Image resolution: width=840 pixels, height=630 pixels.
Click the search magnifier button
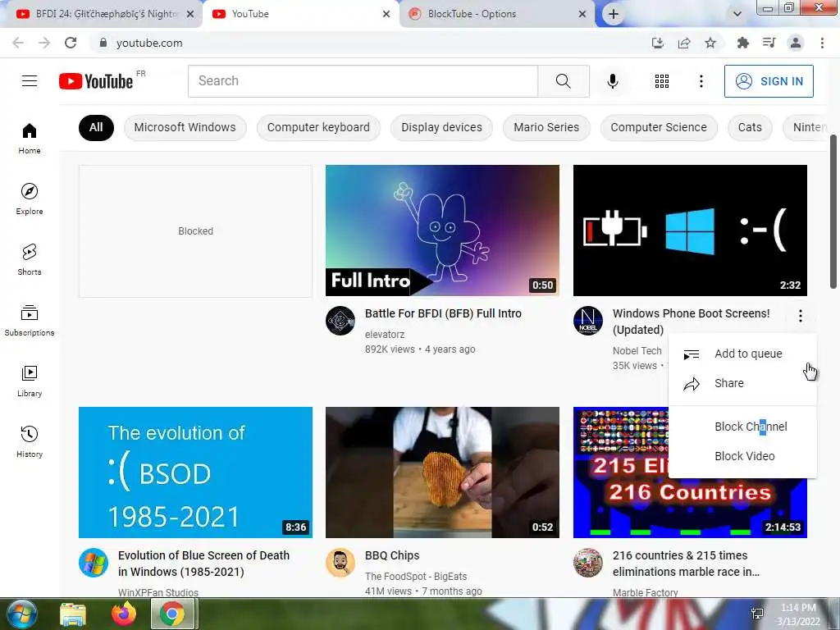click(563, 81)
